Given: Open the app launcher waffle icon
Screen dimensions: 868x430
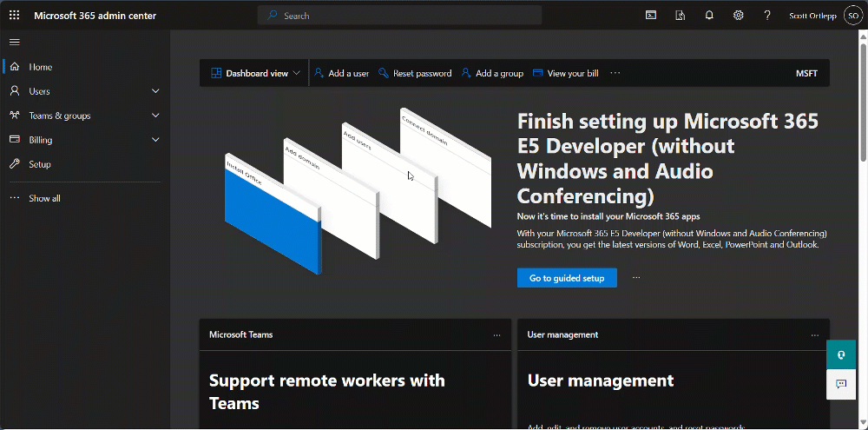Looking at the screenshot, I should coord(15,16).
